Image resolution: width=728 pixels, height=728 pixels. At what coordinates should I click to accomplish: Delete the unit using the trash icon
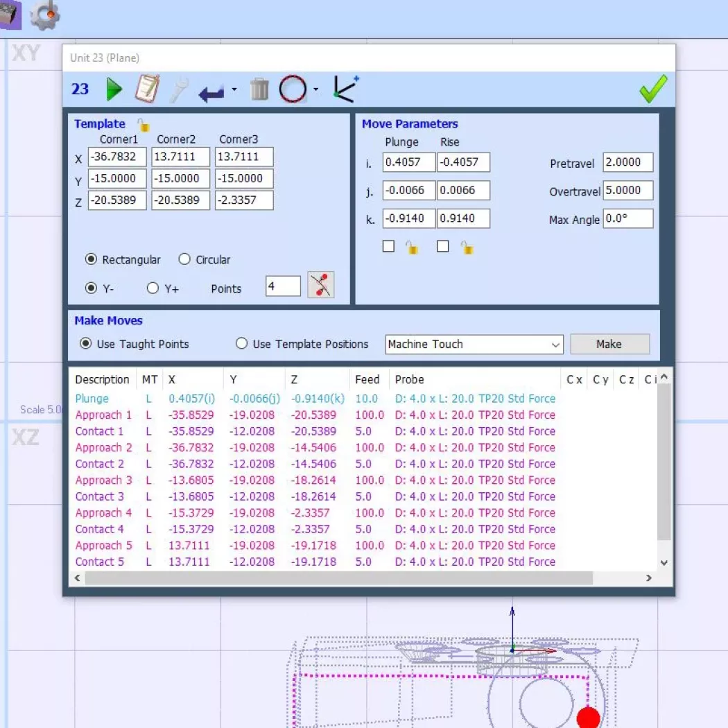[x=259, y=89]
